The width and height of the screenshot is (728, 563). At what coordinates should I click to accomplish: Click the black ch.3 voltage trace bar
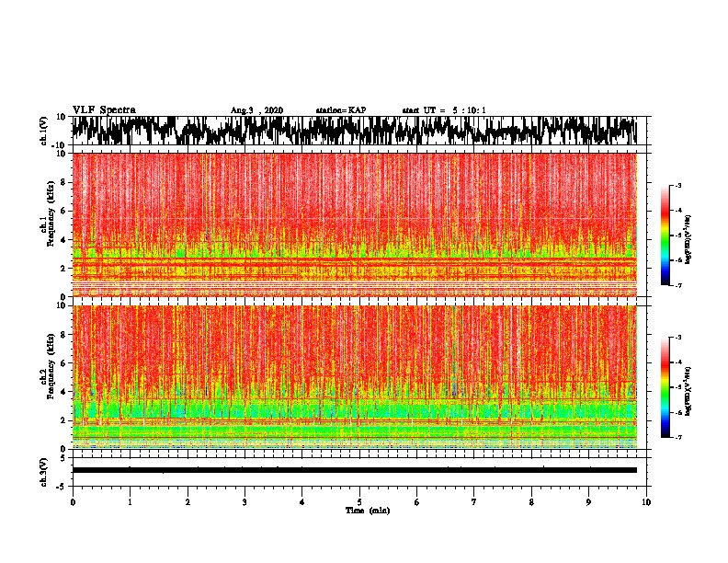pyautogui.click(x=354, y=470)
